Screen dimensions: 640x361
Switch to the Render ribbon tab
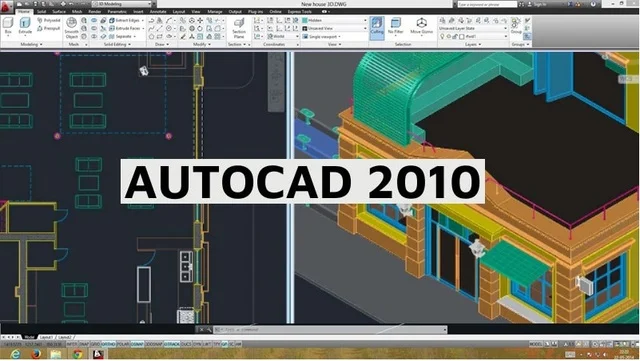click(x=95, y=11)
